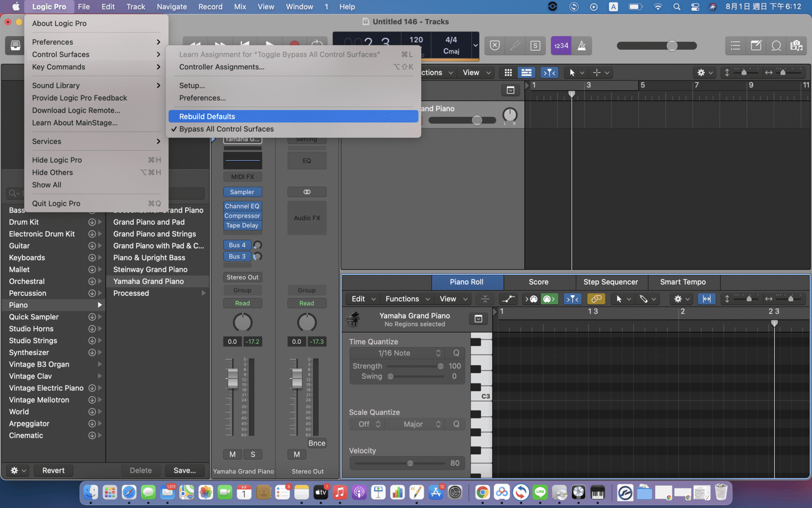The image size is (812, 508).
Task: Click the stereo link icon on Stereo Out
Action: click(x=307, y=192)
